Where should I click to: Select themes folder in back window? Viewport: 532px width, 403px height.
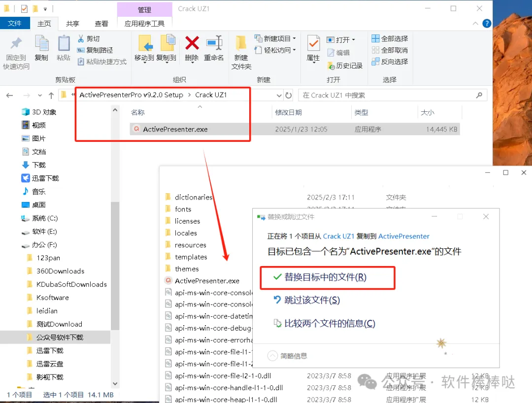coord(182,269)
